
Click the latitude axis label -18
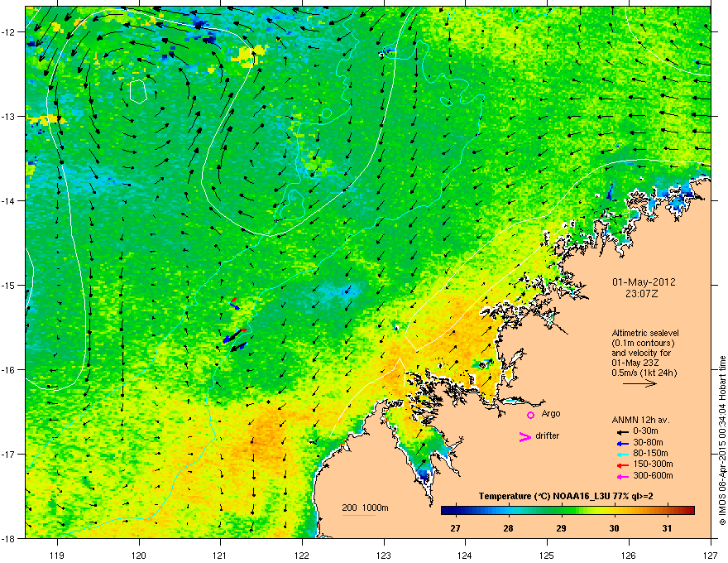click(x=9, y=538)
